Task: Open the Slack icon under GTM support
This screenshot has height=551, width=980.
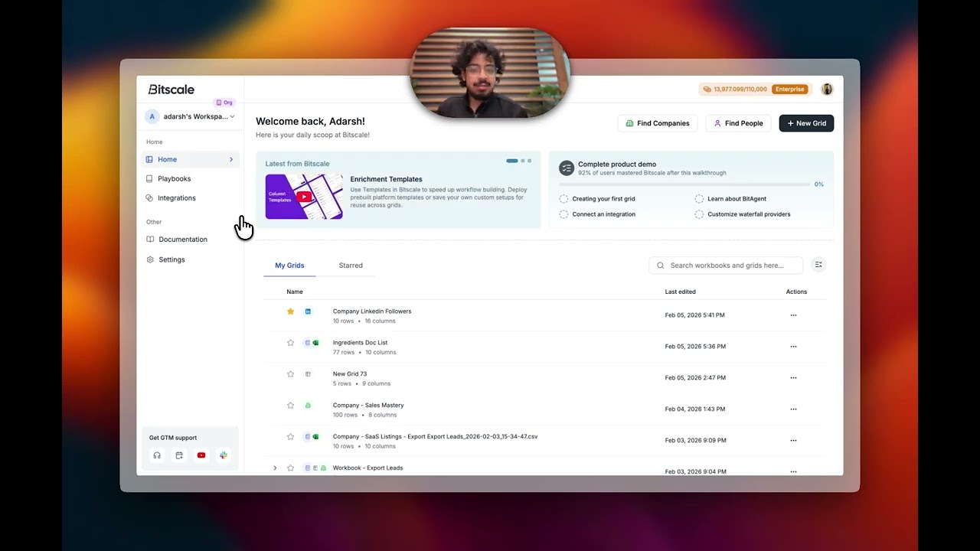Action: tap(224, 455)
